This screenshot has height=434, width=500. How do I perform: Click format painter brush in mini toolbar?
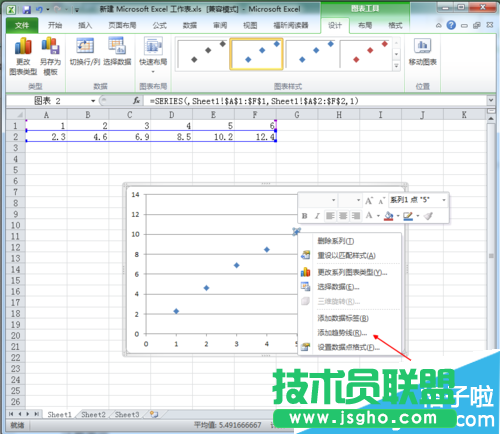(x=428, y=216)
